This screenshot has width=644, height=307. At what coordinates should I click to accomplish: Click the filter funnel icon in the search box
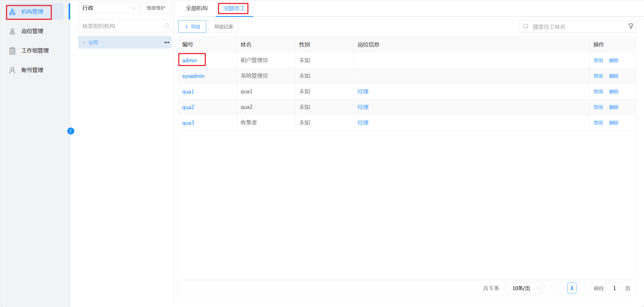(630, 26)
